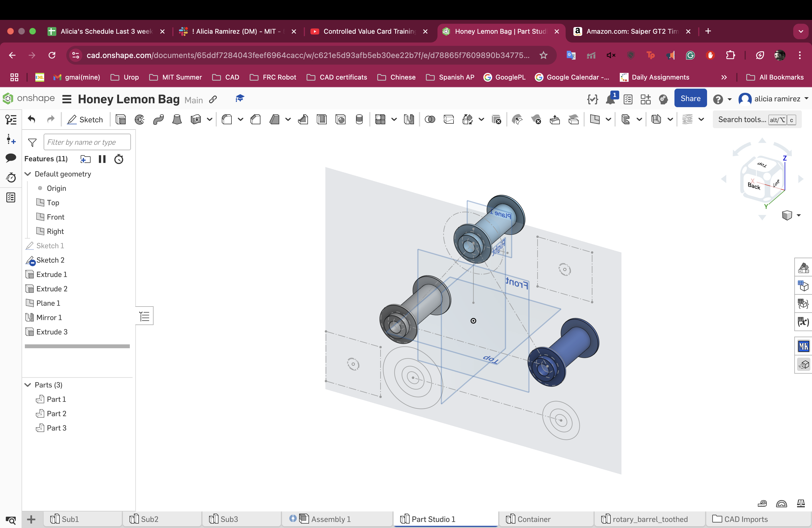
Task: Select the Delete part tool
Action: pyautogui.click(x=496, y=119)
